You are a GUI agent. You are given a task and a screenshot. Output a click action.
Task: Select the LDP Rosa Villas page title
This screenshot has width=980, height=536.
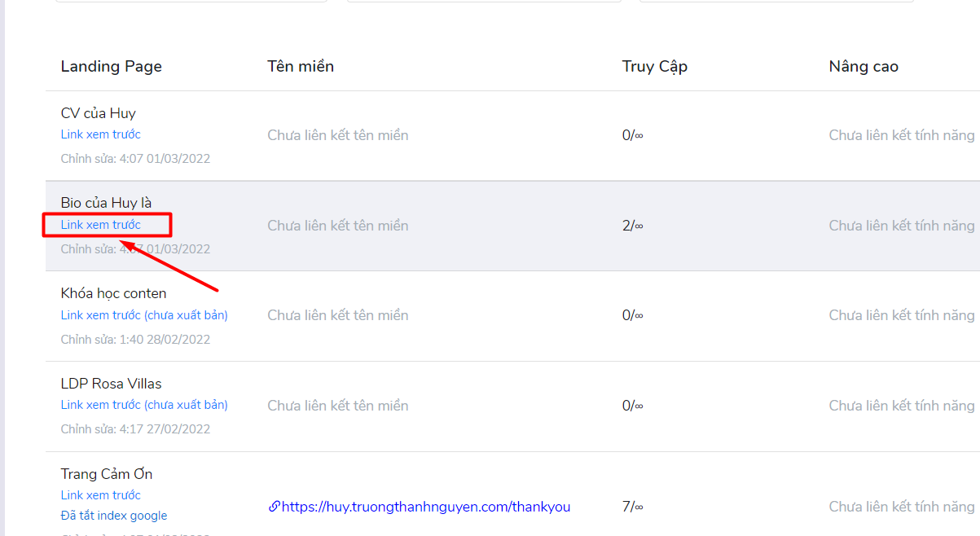112,384
